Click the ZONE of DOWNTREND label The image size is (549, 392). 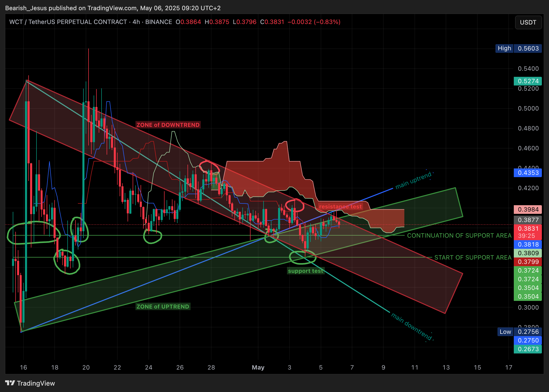pyautogui.click(x=168, y=125)
